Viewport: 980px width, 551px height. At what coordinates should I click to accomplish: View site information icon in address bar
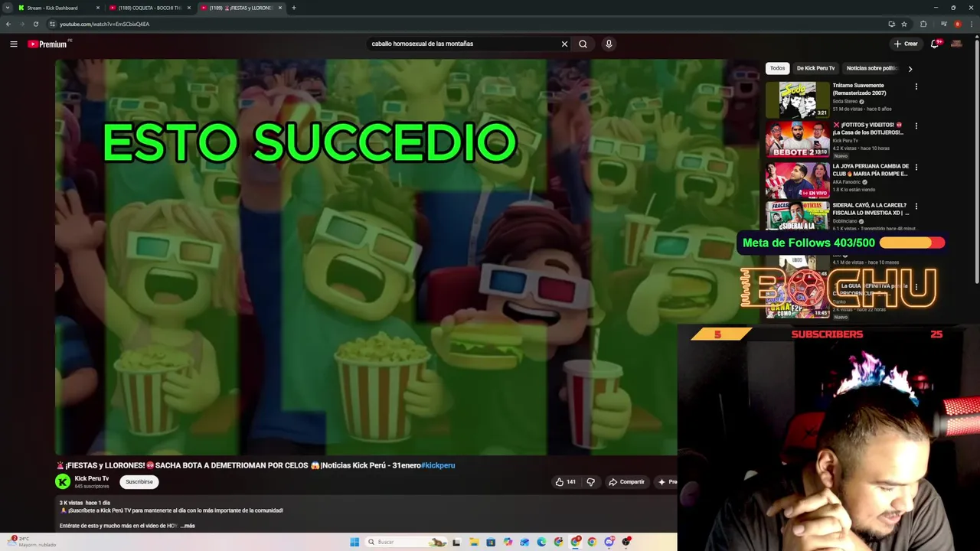tap(52, 24)
